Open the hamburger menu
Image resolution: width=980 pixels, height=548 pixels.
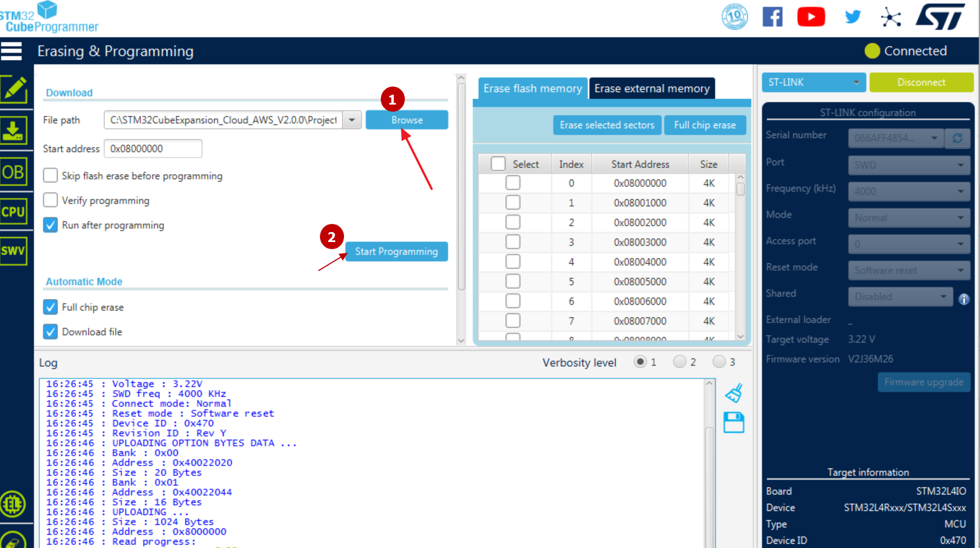tap(11, 51)
